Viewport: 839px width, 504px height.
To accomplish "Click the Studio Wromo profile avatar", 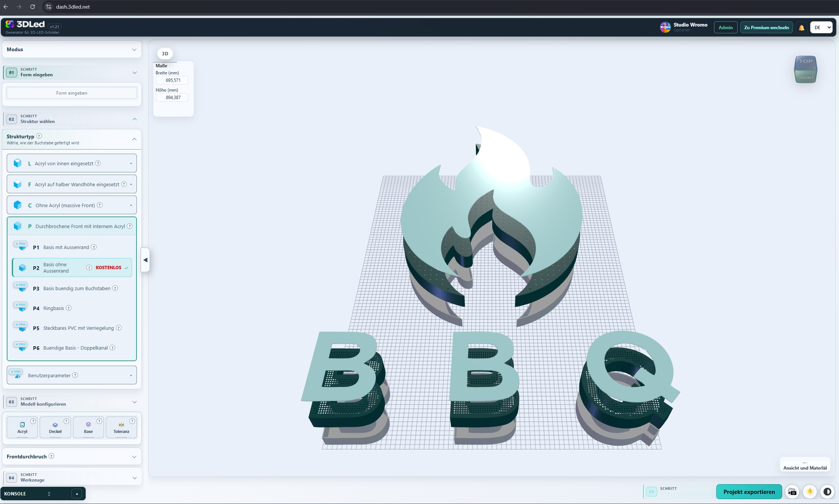I will point(665,27).
